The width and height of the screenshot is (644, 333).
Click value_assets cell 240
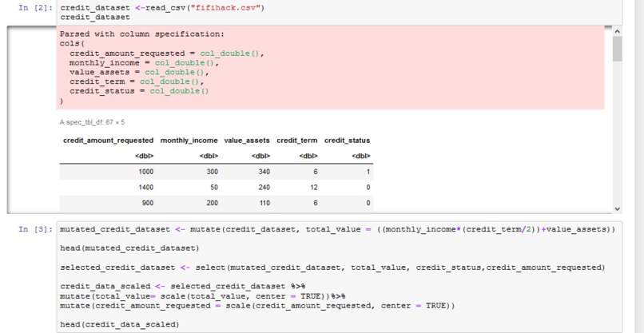tap(264, 187)
